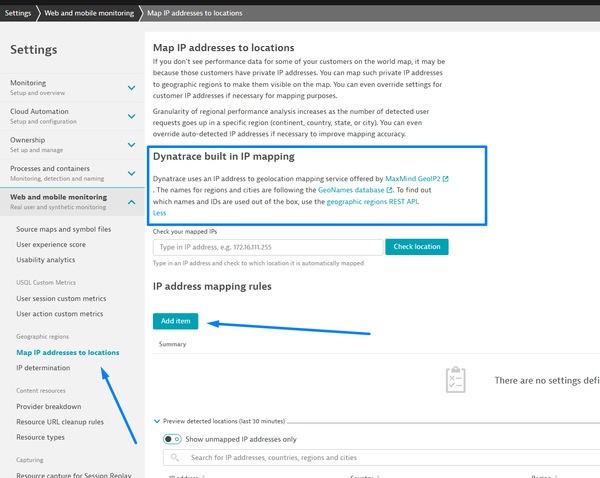Open IP determination settings page

coord(48,368)
